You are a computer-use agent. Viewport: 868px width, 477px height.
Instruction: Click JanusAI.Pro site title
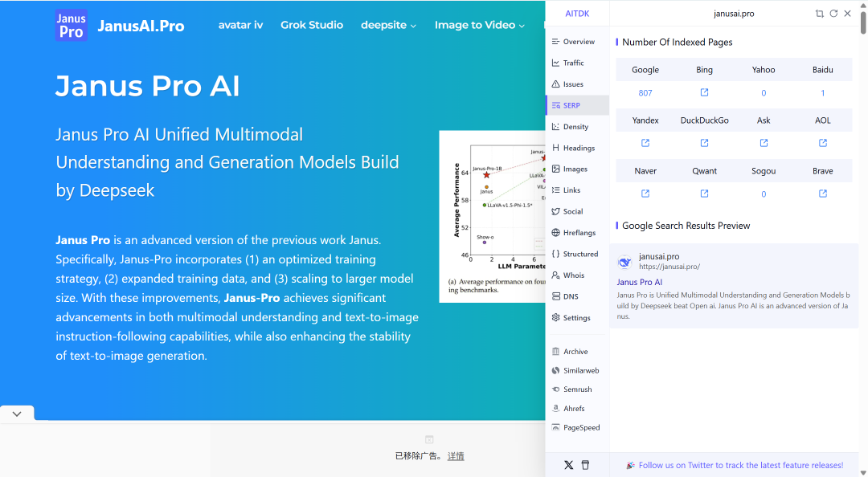[141, 26]
